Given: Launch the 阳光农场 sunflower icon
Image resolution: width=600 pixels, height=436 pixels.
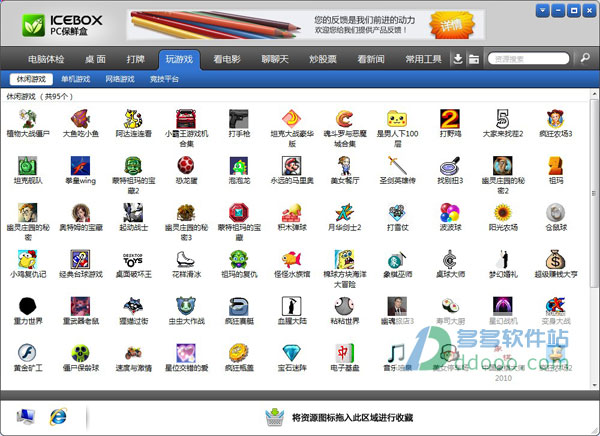Looking at the screenshot, I should click(503, 212).
